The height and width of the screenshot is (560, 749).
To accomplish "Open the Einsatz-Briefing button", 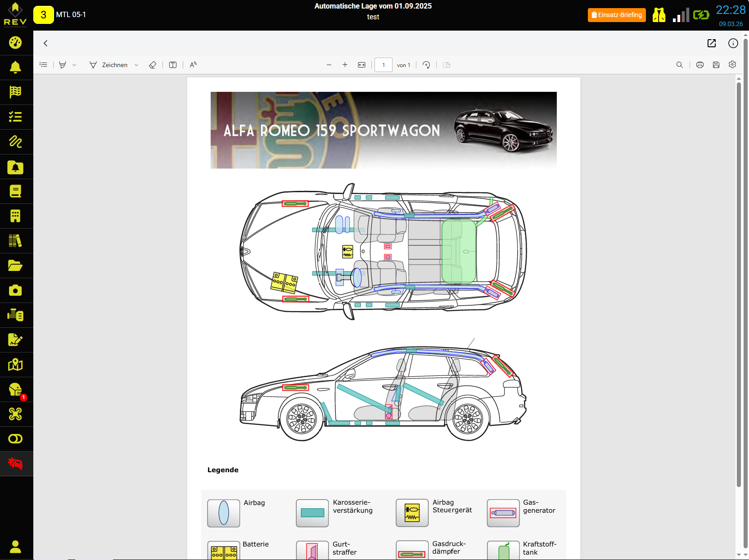I will point(617,15).
